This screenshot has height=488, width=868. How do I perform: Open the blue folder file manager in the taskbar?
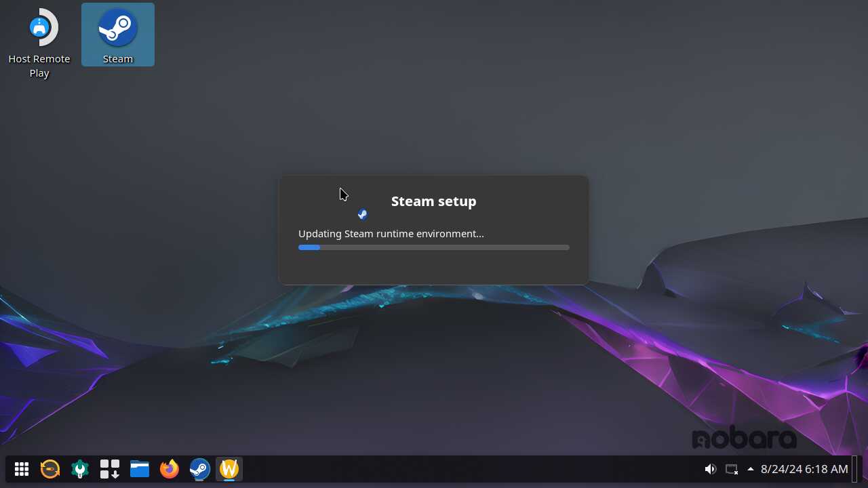(140, 469)
